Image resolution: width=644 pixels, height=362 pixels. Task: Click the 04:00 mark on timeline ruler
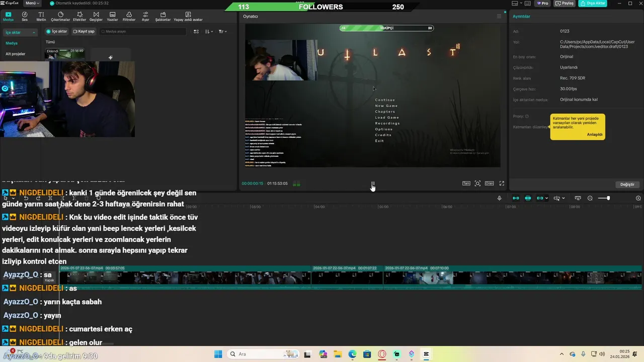click(x=319, y=207)
